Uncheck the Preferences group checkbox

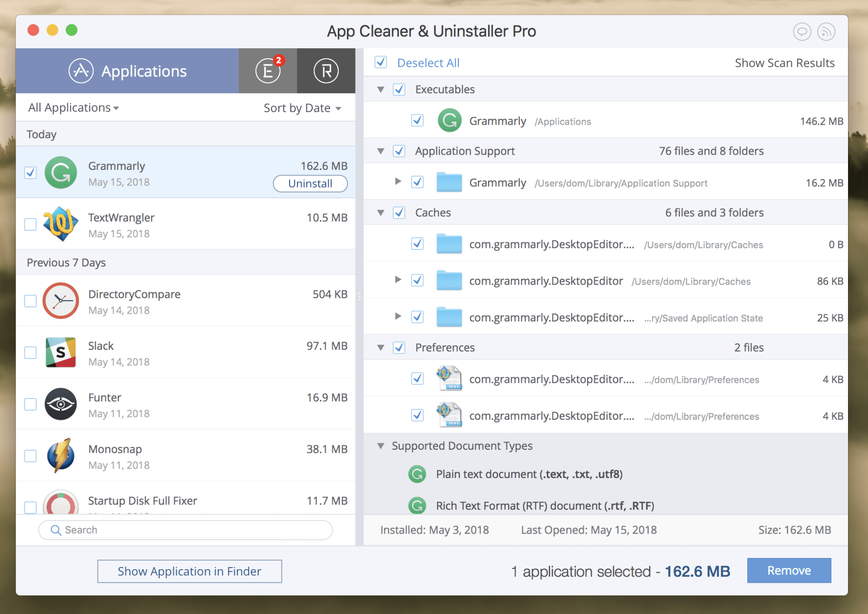point(399,348)
